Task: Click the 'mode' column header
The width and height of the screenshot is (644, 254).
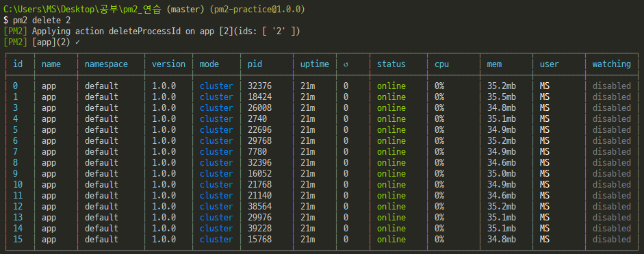Action: coord(209,64)
